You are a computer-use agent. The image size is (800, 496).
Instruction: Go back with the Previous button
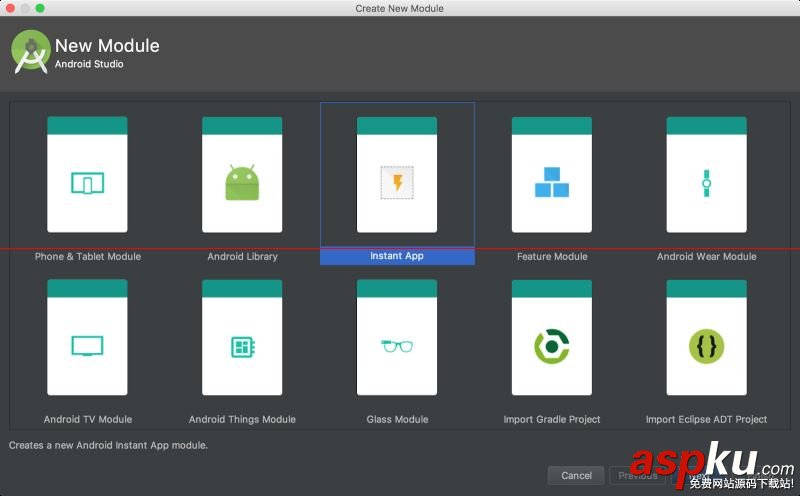tap(638, 476)
